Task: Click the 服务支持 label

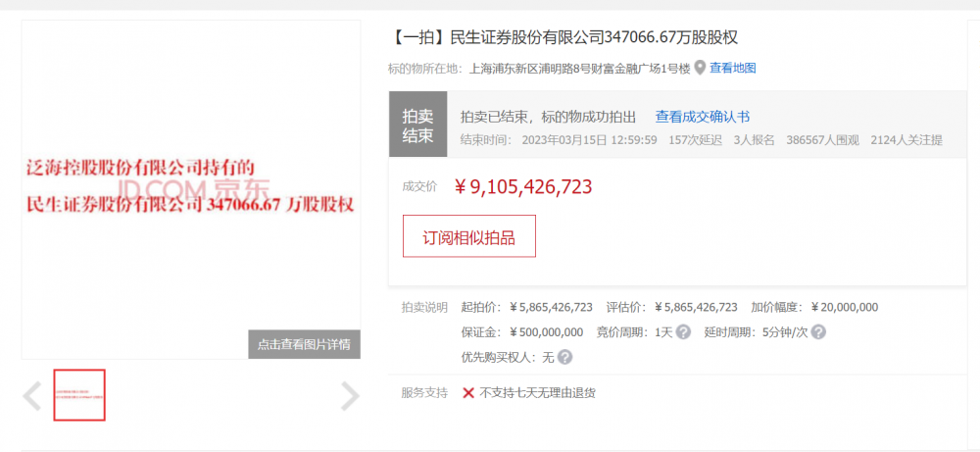Action: (x=424, y=393)
